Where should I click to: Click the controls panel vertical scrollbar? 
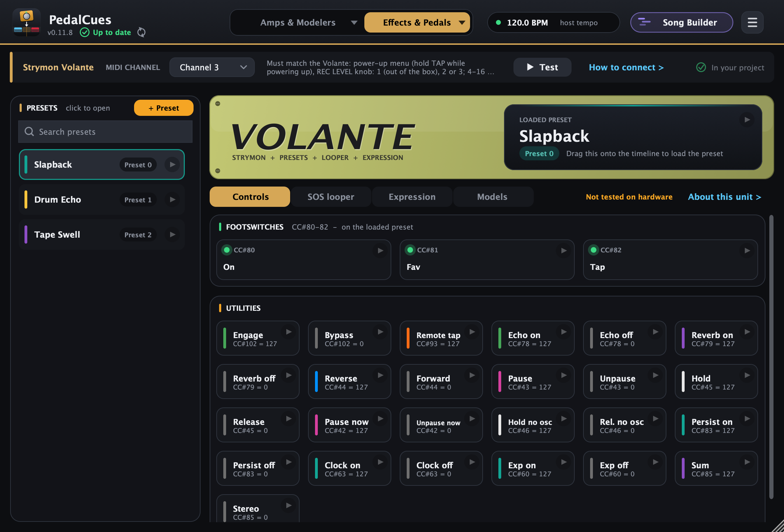tap(771, 357)
